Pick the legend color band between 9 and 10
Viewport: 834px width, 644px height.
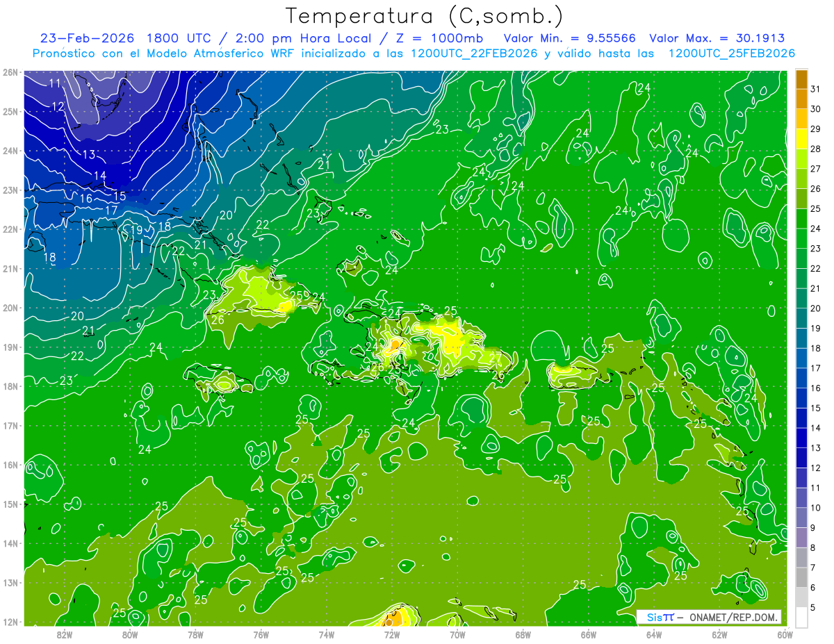801,518
